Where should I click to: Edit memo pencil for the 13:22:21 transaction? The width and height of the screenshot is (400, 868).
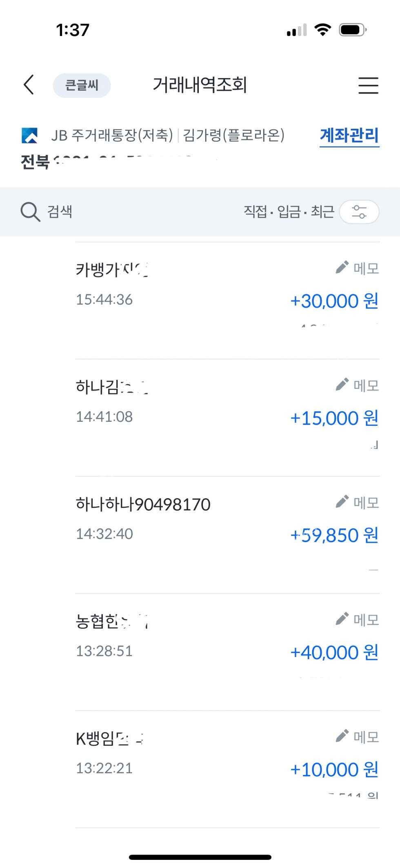(x=342, y=736)
